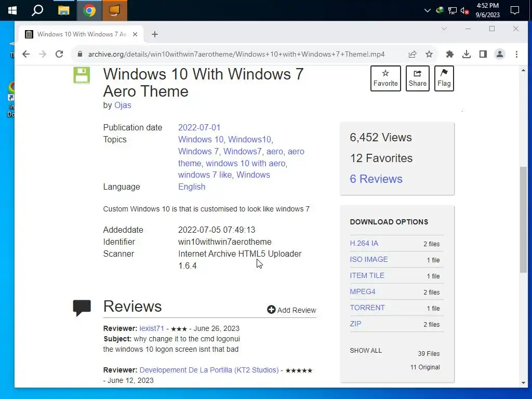Download the ZIP files

tap(355, 324)
